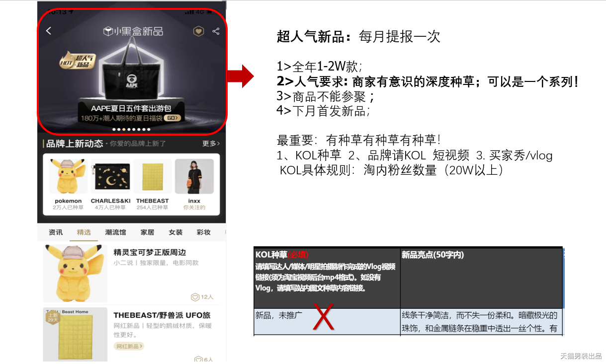Open the inxx brand card

point(194,184)
